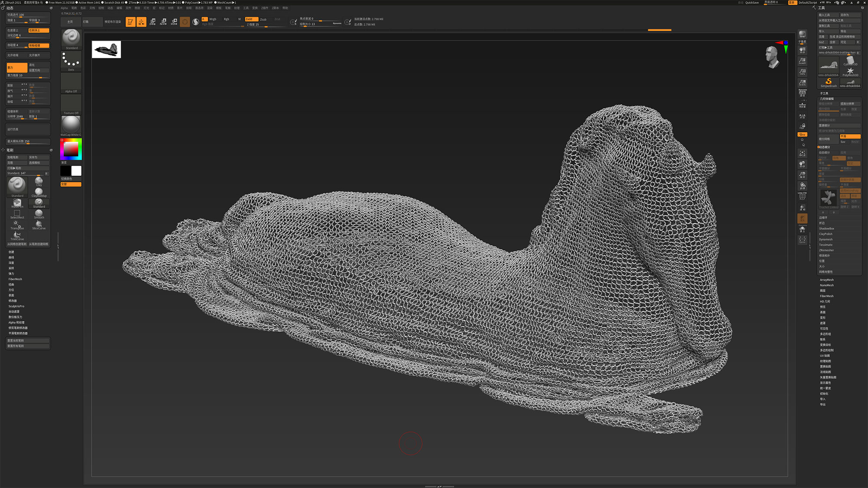Select the SliceCurve brush
This screenshot has height=488, width=868.
(39, 224)
